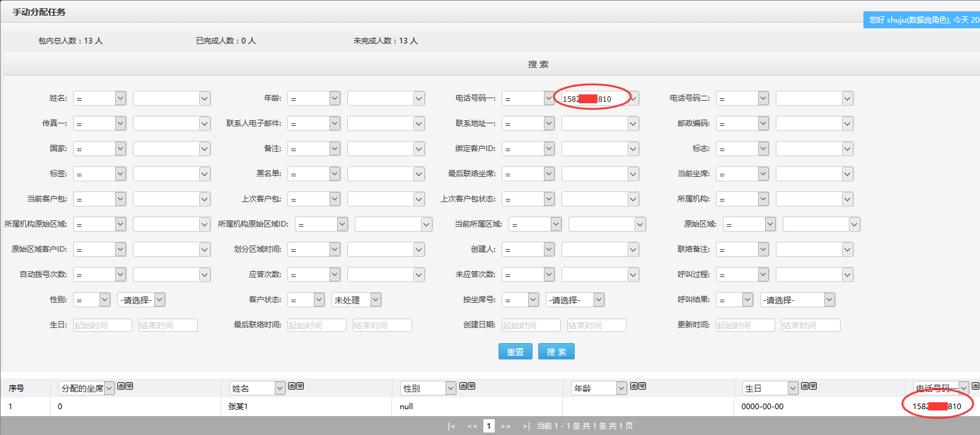Click sort ascending icon for 性别 column
The image size is (980, 435).
pyautogui.click(x=463, y=386)
